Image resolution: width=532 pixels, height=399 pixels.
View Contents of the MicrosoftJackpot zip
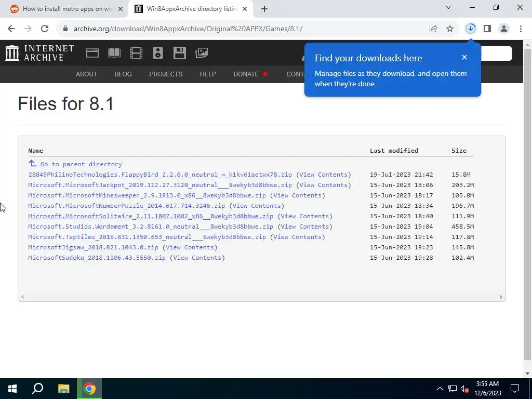click(x=323, y=185)
